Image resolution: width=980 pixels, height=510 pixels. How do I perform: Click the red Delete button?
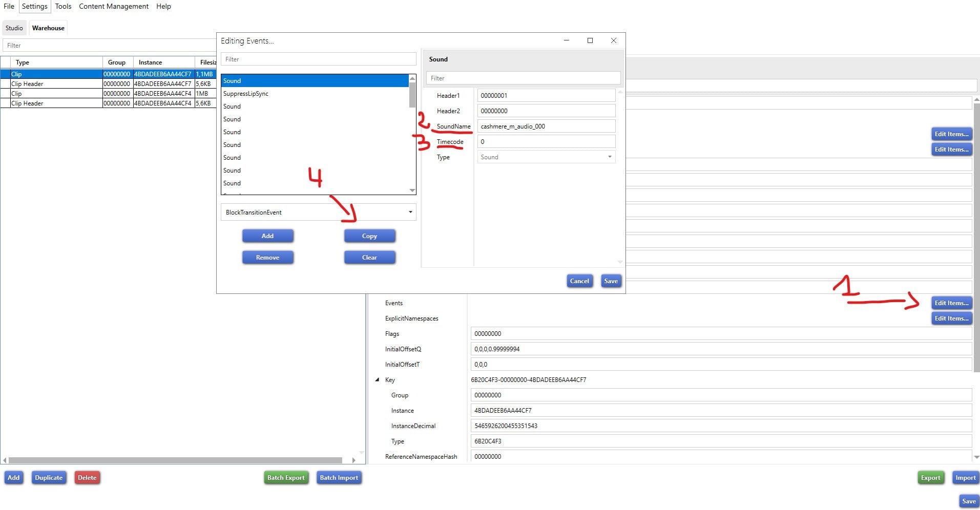[87, 478]
